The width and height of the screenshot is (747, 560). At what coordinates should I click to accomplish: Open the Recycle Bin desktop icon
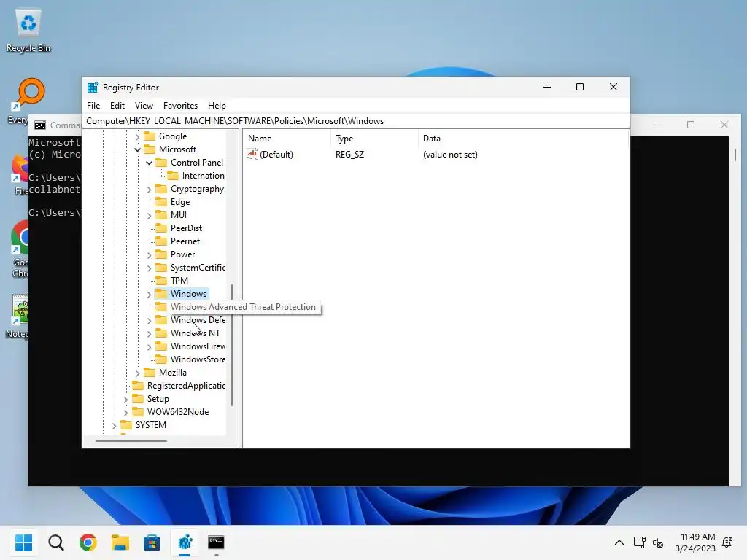tap(28, 31)
